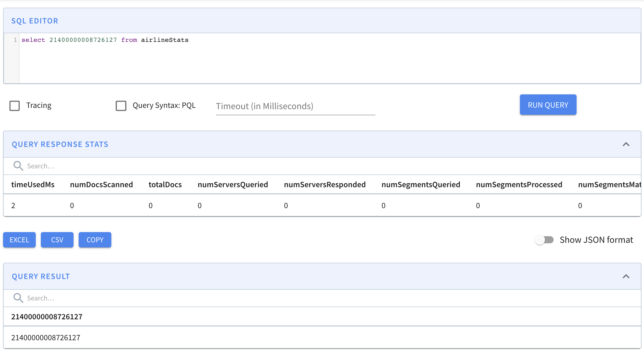Viewport: 644px width, 354px height.
Task: Focus the Timeout in Milliseconds field
Action: click(295, 106)
